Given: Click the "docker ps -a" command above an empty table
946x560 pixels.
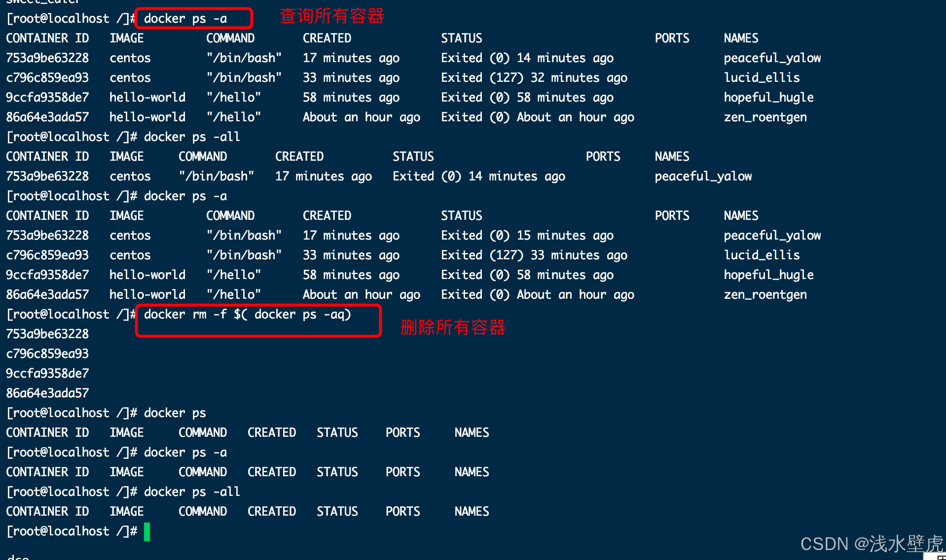Looking at the screenshot, I should point(185,453).
